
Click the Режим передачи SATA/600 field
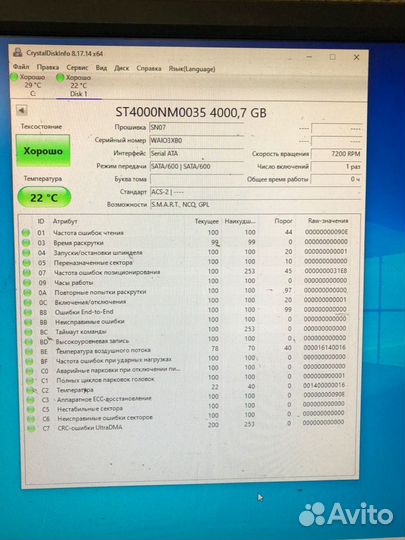coord(197,166)
